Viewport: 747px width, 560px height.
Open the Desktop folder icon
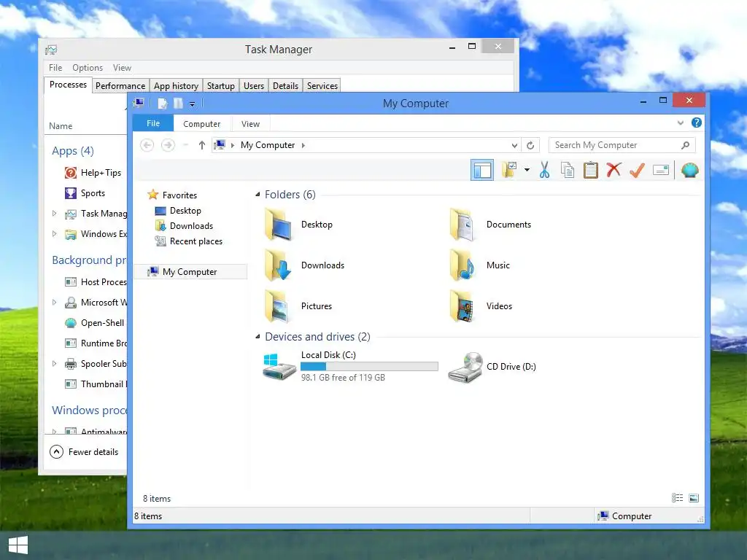(x=279, y=225)
